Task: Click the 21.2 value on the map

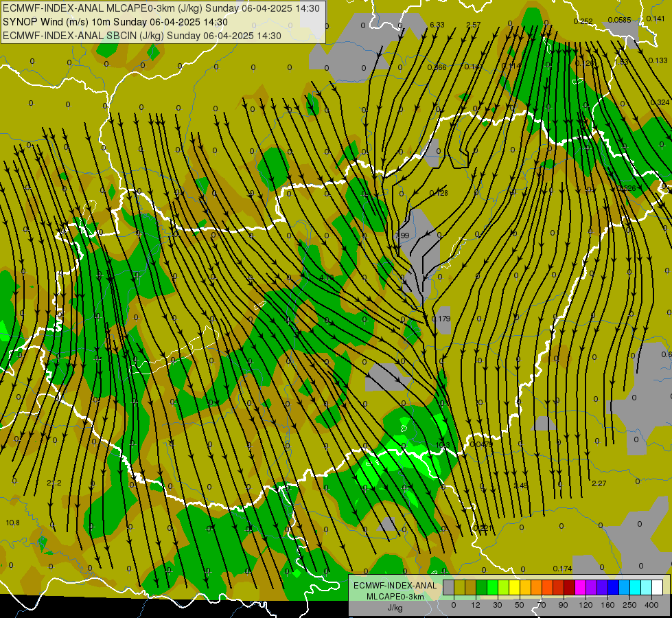Action: click(x=54, y=483)
